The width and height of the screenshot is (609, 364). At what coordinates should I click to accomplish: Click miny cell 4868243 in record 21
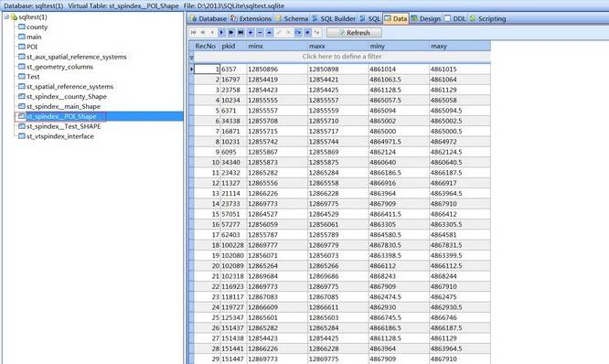point(399,276)
